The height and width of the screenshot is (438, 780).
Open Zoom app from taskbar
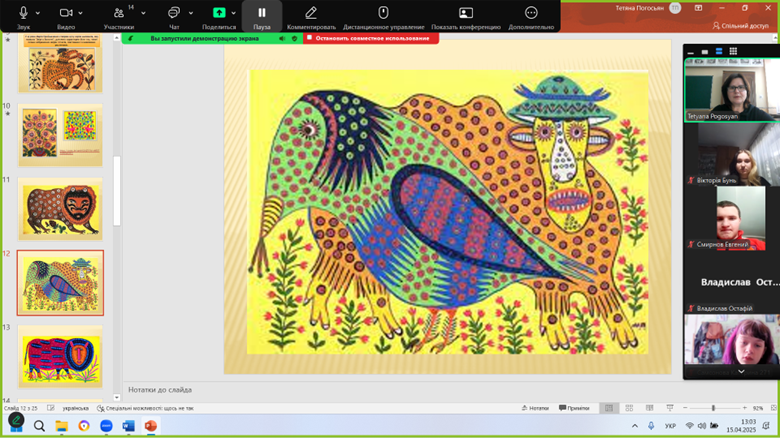tap(106, 426)
